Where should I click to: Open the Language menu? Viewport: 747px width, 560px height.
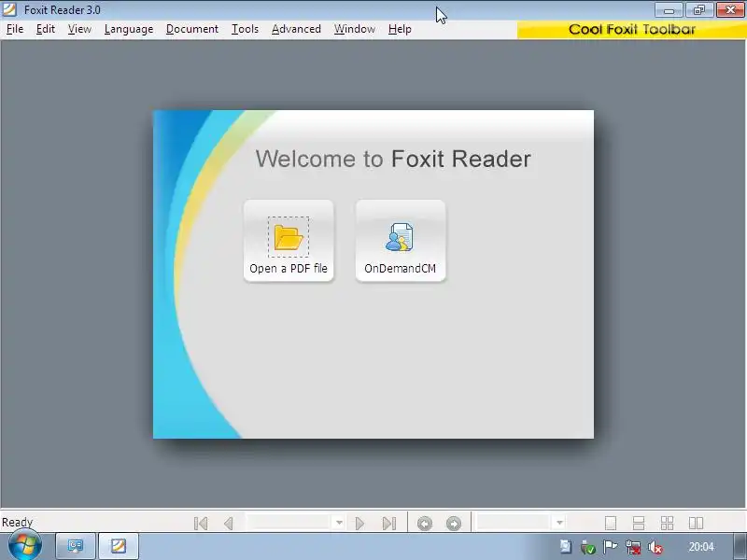[x=129, y=29]
